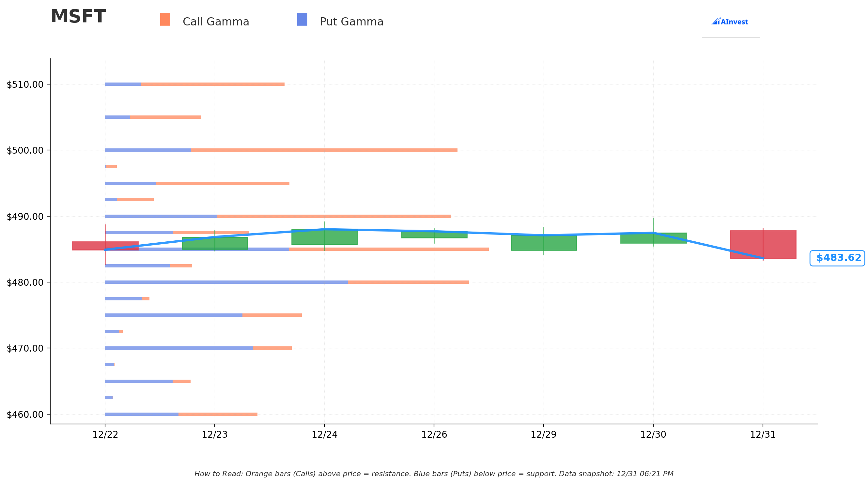Click the 12/22 date label
The width and height of the screenshot is (868, 484).
tap(105, 435)
